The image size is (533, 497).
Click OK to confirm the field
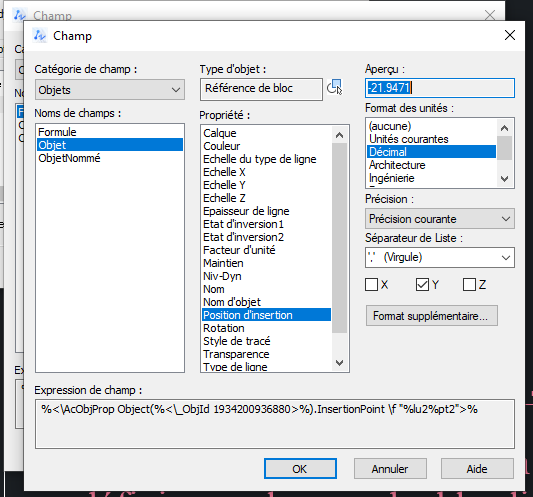(300, 469)
